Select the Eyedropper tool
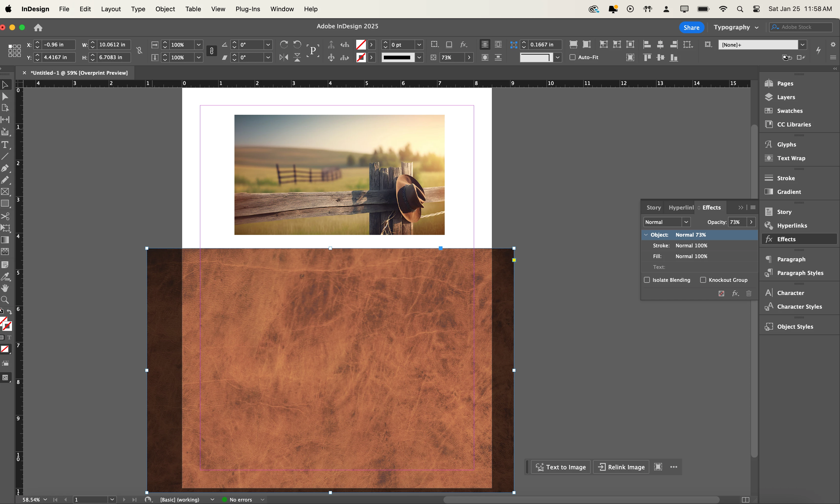 click(5, 277)
